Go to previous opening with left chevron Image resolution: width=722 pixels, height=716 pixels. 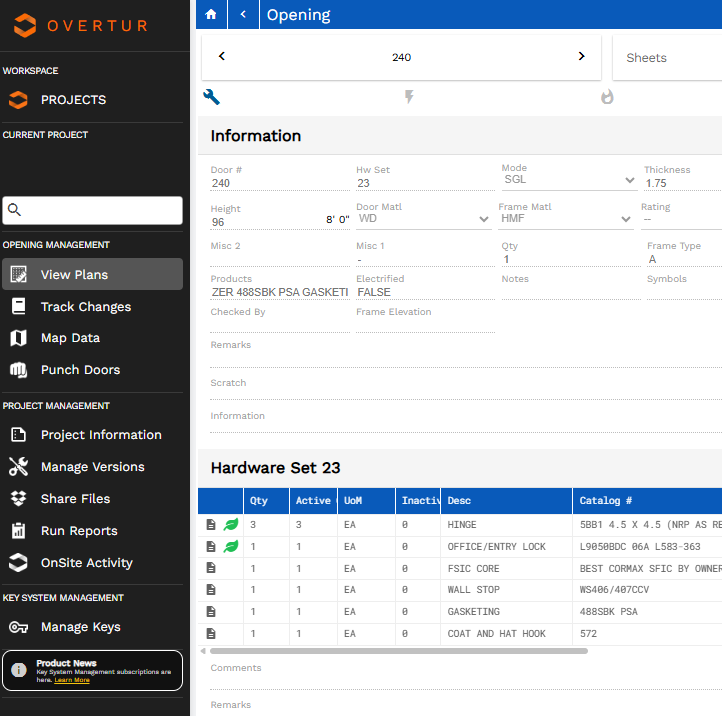pyautogui.click(x=222, y=57)
